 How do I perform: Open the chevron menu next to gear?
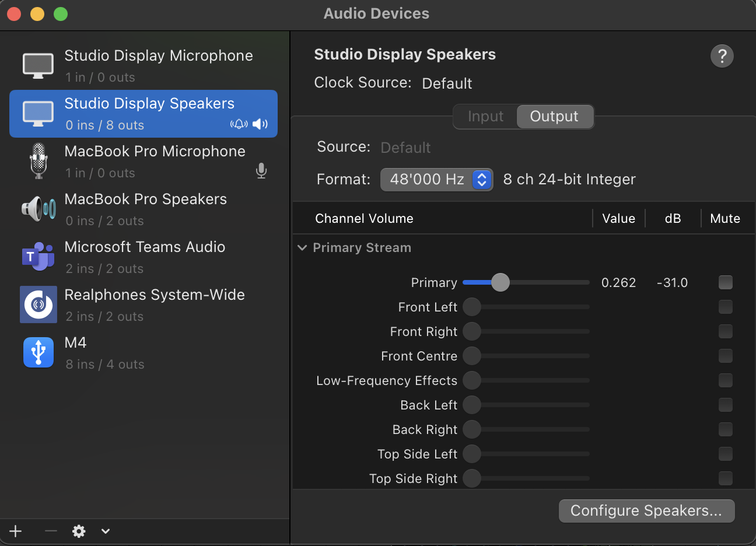(x=106, y=531)
